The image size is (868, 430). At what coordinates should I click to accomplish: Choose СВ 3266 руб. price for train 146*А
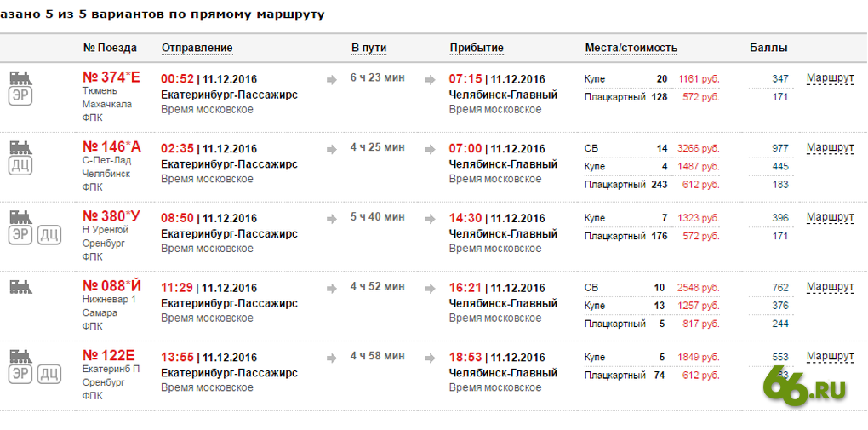coord(698,148)
